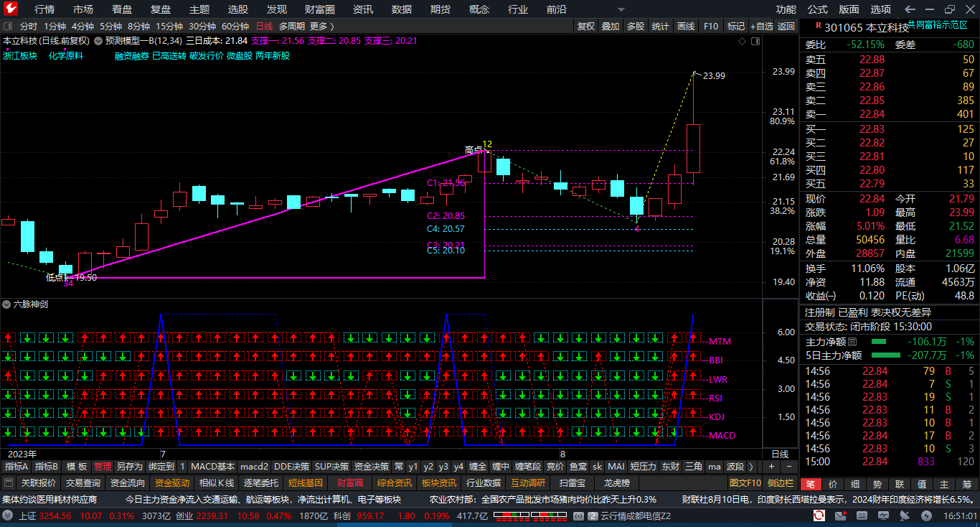Click the 创业 index in status bar

pyautogui.click(x=184, y=516)
